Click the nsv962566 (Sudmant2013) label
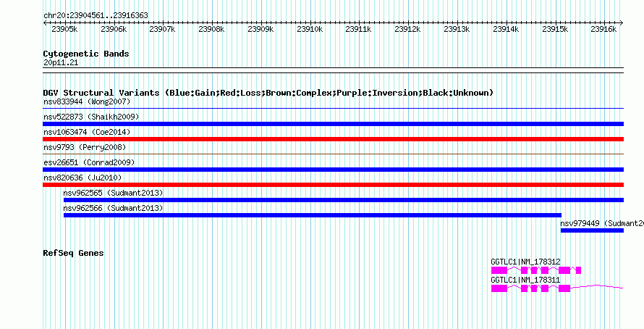This screenshot has height=329, width=644. click(x=113, y=208)
